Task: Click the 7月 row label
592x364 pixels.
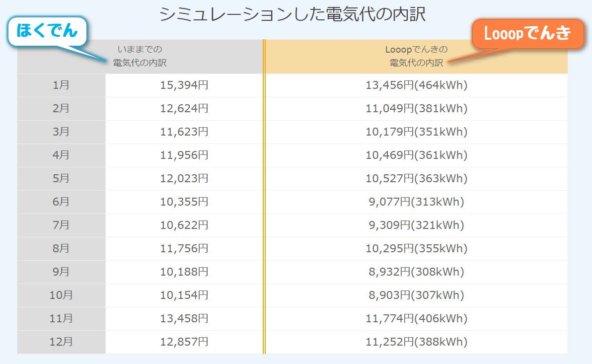Action: 61,225
